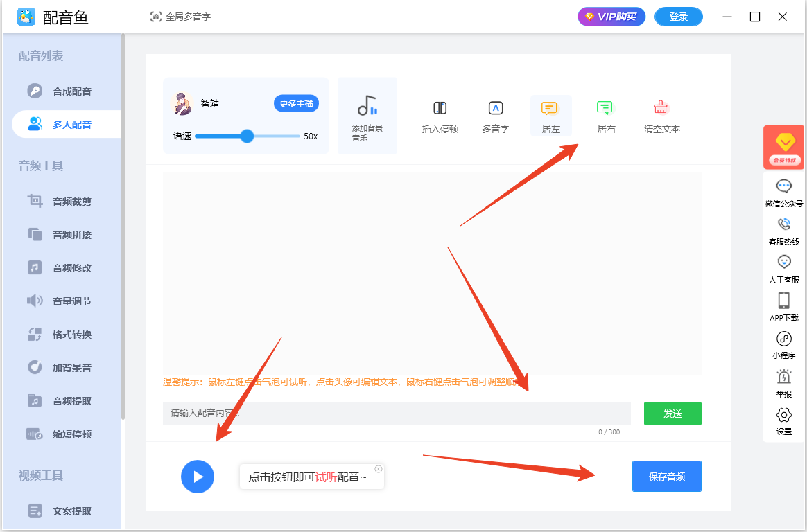
Task: Click the 登录 login button
Action: [678, 17]
